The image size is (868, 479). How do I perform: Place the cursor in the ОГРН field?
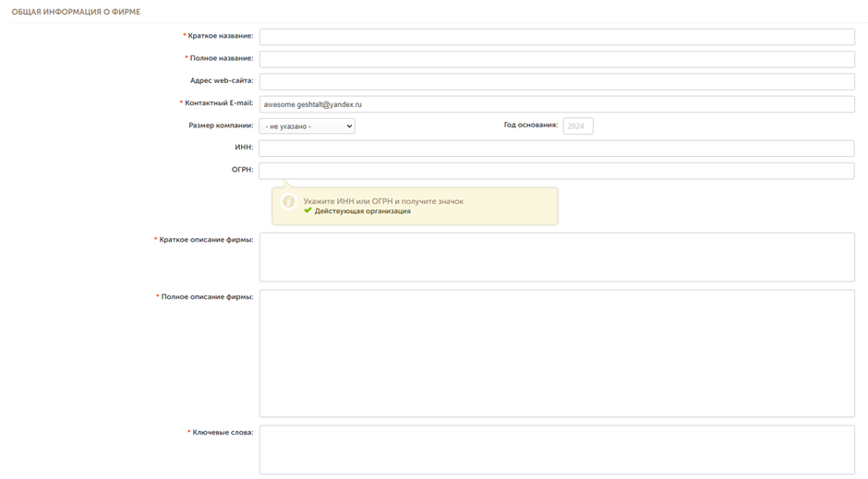(x=556, y=171)
